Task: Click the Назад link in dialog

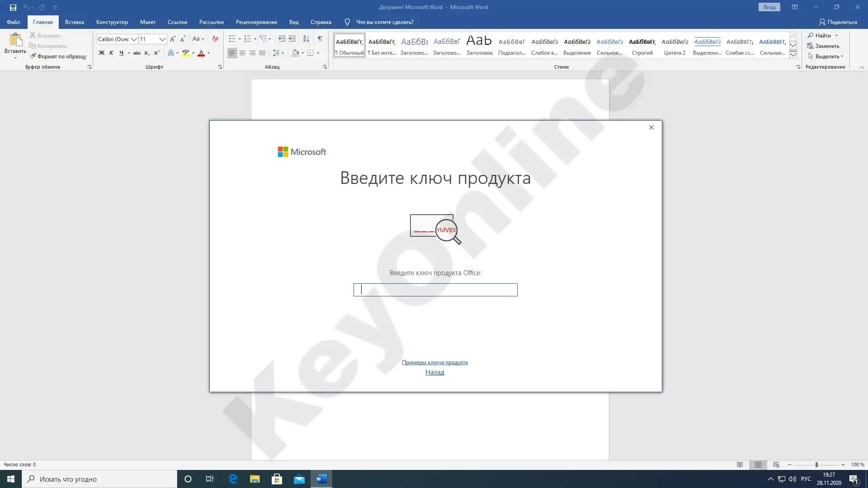Action: 435,372
